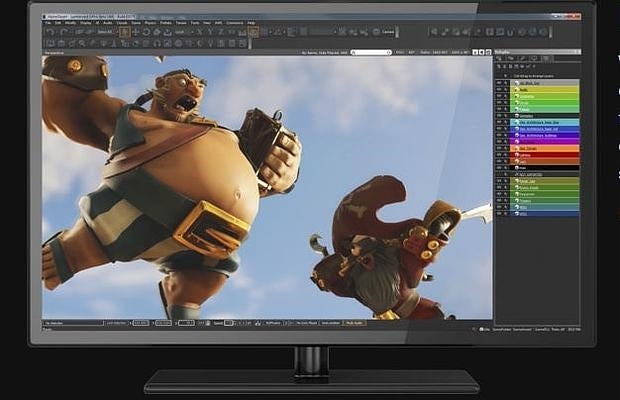
Task: Select the Scale tool in the toolbar
Action: pos(157,32)
